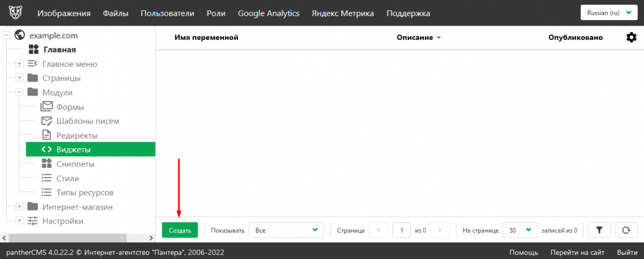The width and height of the screenshot is (644, 259).
Task: Collapse the Модули folder
Action: 19,92
